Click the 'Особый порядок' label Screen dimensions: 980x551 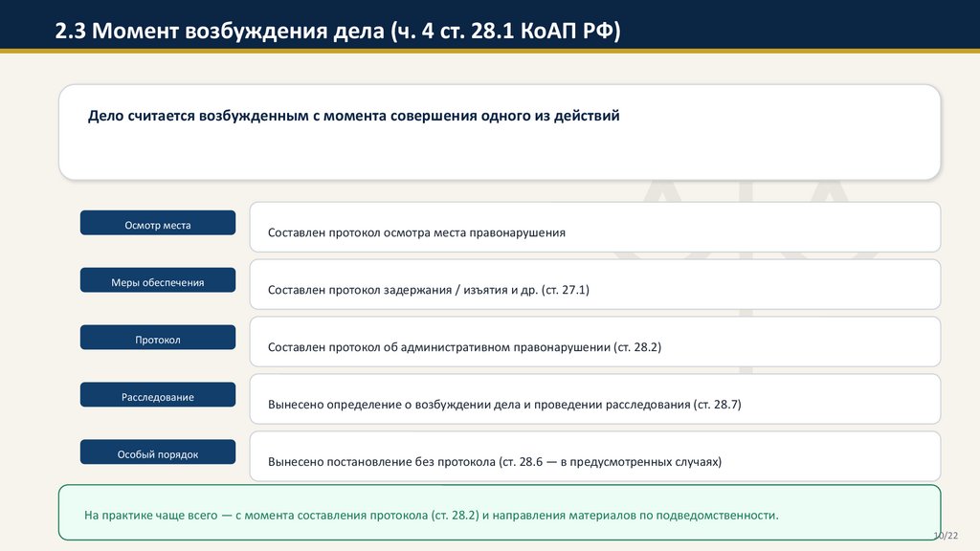pos(158,452)
